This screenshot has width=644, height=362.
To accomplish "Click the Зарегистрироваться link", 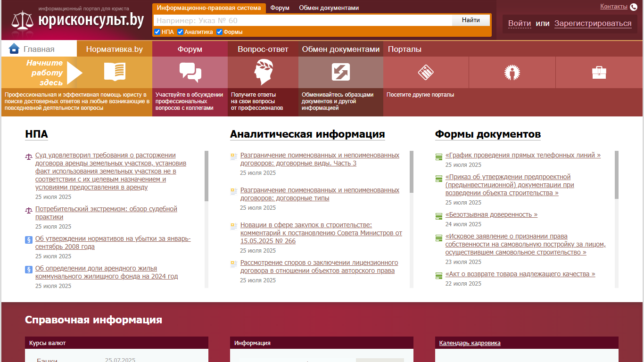I will point(593,24).
